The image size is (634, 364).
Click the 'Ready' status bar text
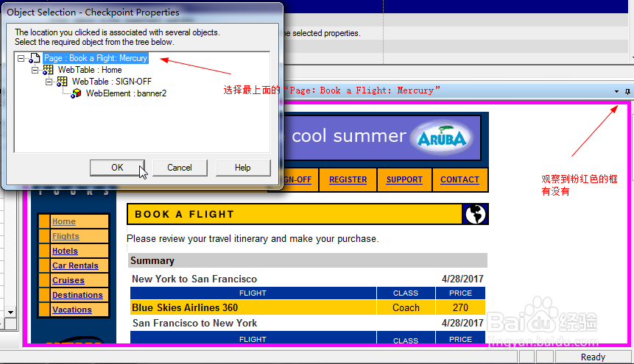(x=594, y=357)
